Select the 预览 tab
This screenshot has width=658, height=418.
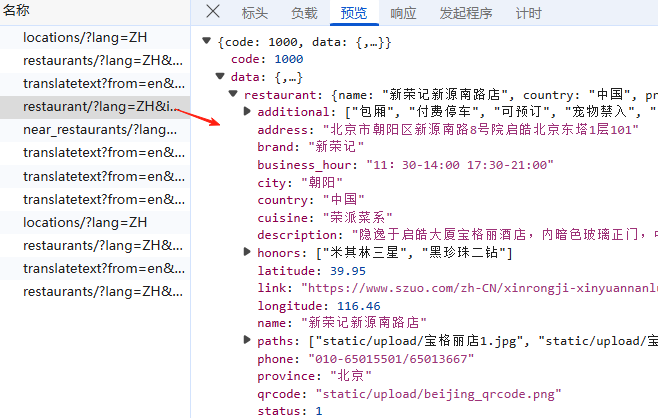(x=354, y=13)
